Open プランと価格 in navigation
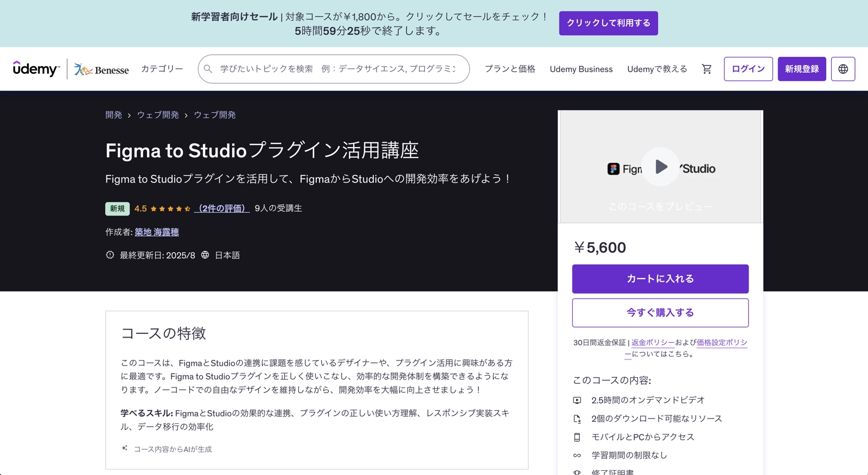 point(509,69)
